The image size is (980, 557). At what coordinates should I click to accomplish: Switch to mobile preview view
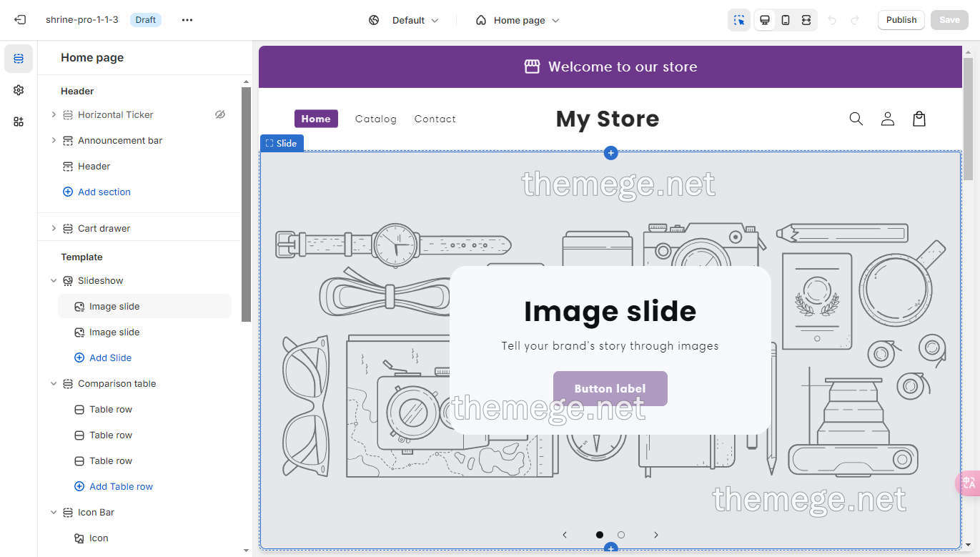786,20
